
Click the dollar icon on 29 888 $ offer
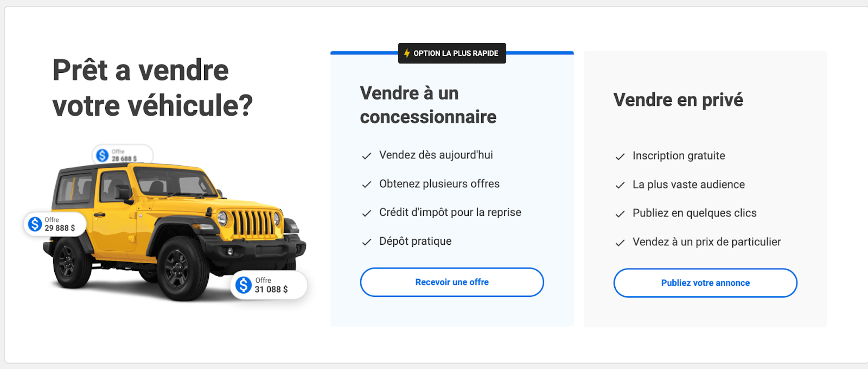tap(35, 224)
